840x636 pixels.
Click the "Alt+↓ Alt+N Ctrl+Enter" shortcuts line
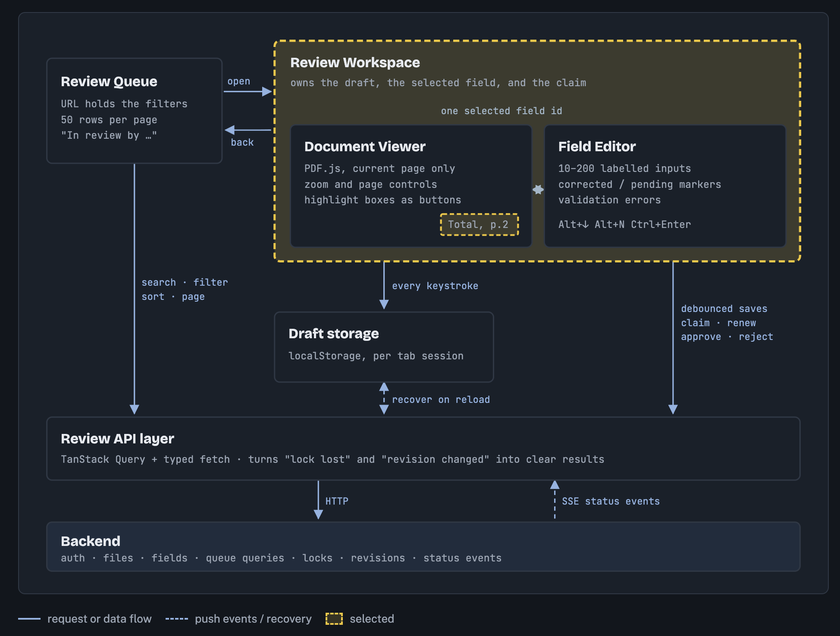625,224
